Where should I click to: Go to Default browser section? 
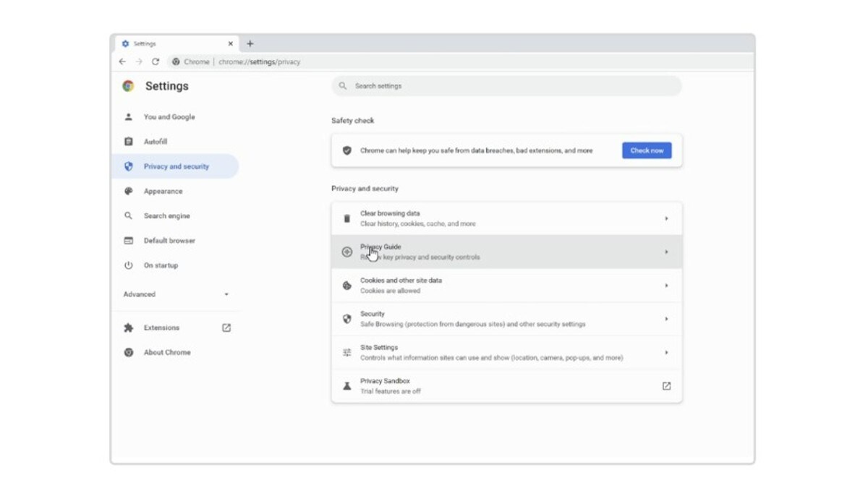coord(169,241)
